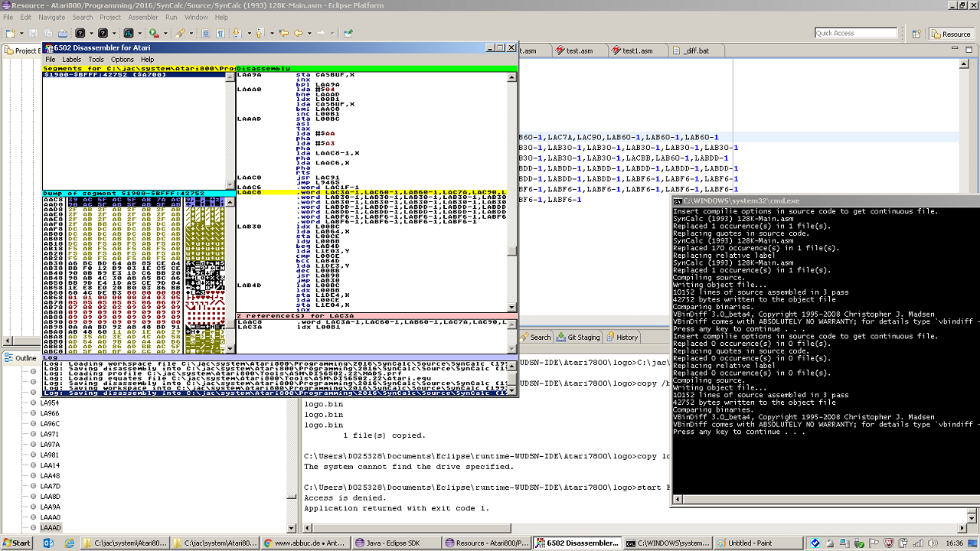Click the External Tools run icon
980x551 pixels.
tap(154, 34)
